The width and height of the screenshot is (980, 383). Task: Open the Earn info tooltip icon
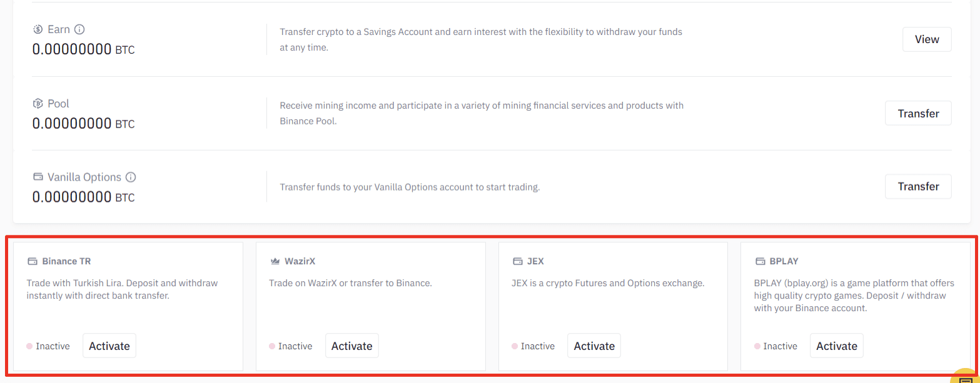tap(79, 29)
